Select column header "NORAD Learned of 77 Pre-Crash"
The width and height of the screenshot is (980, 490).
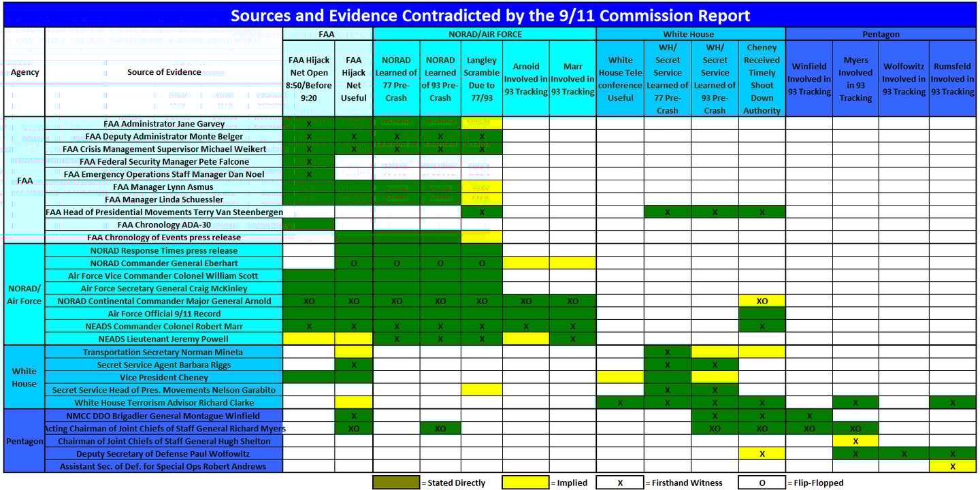[396, 79]
